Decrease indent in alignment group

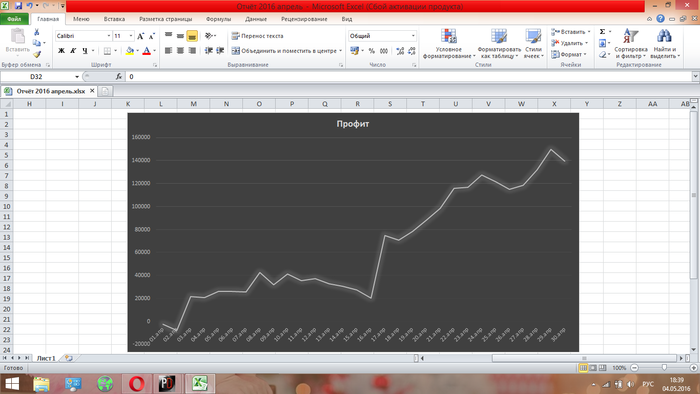click(x=208, y=50)
